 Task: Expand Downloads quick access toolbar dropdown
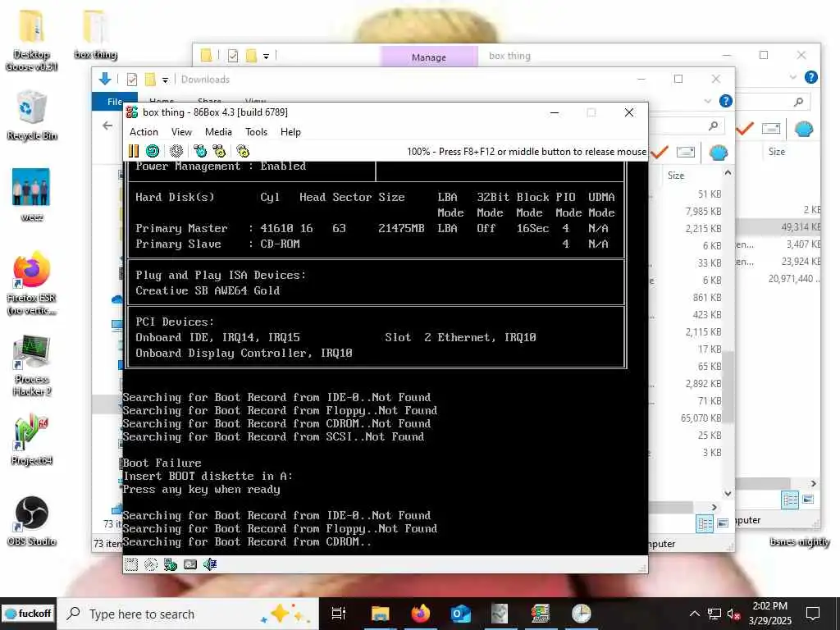[166, 80]
